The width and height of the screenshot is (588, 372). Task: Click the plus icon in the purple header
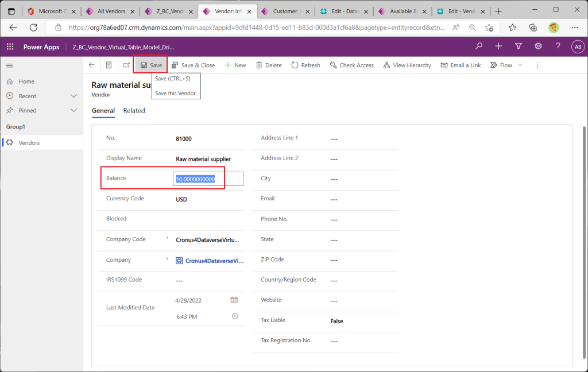coord(498,46)
